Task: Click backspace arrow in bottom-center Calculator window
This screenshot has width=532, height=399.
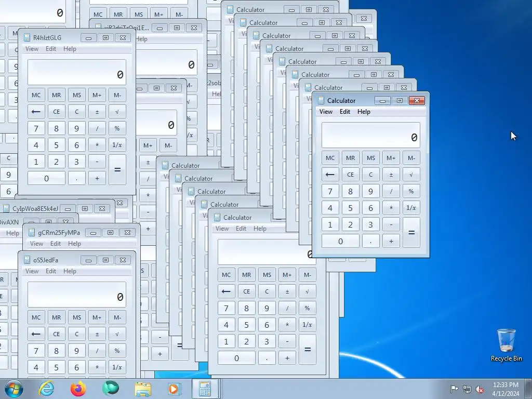Action: [x=226, y=291]
